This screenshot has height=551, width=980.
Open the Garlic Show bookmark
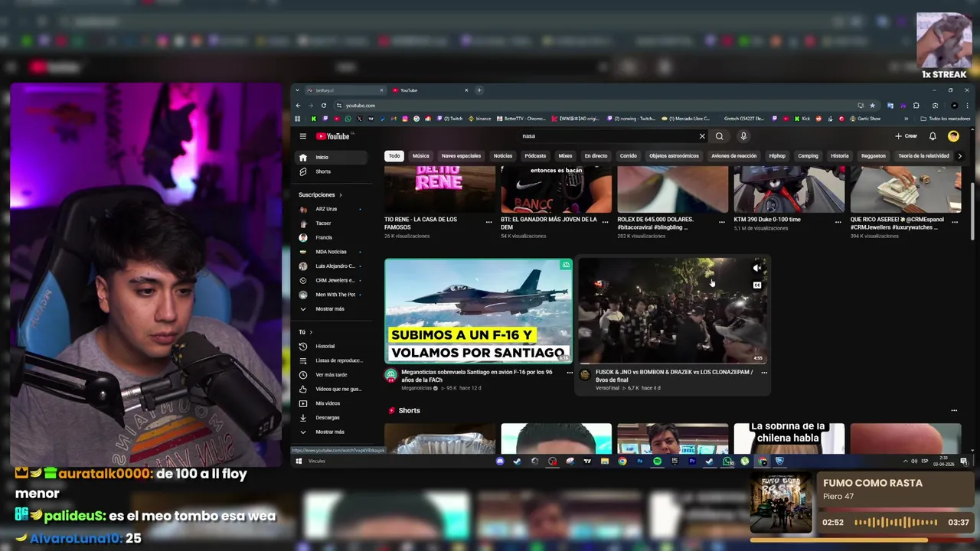[864, 119]
